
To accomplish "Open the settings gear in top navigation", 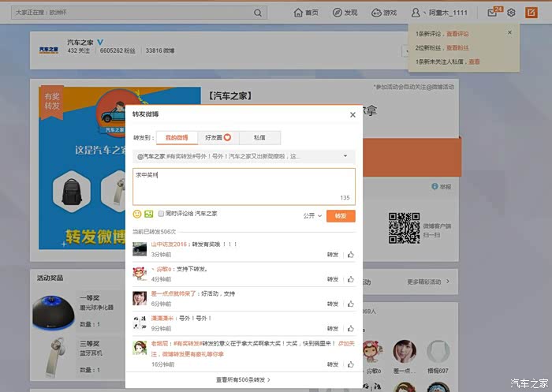I will (x=511, y=13).
